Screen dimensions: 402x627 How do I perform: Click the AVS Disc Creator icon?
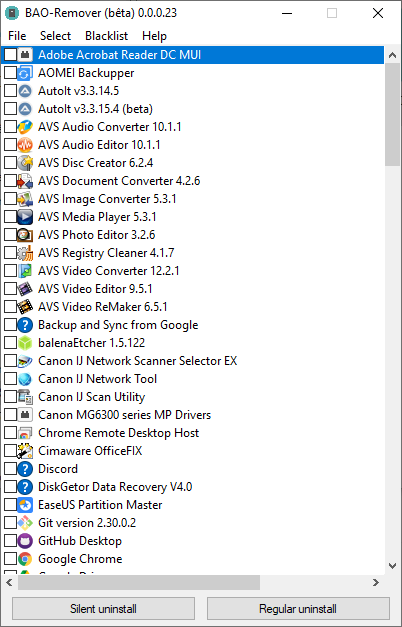click(x=25, y=163)
